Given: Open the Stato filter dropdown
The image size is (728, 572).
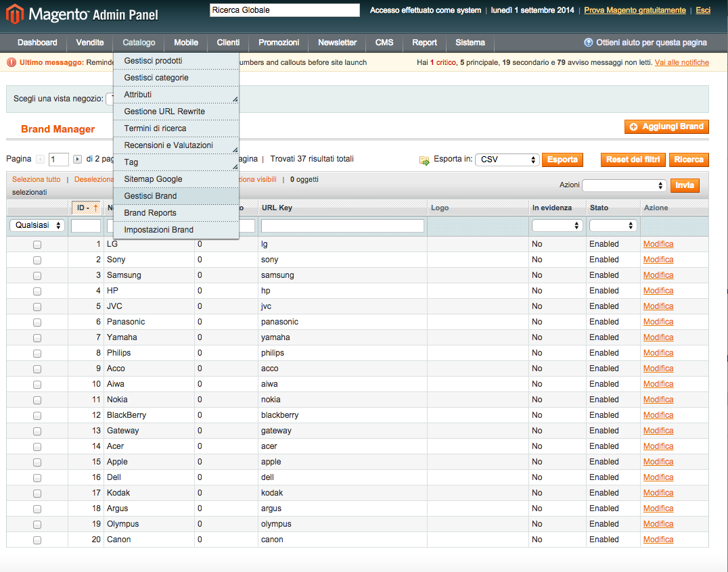Looking at the screenshot, I should [x=613, y=225].
